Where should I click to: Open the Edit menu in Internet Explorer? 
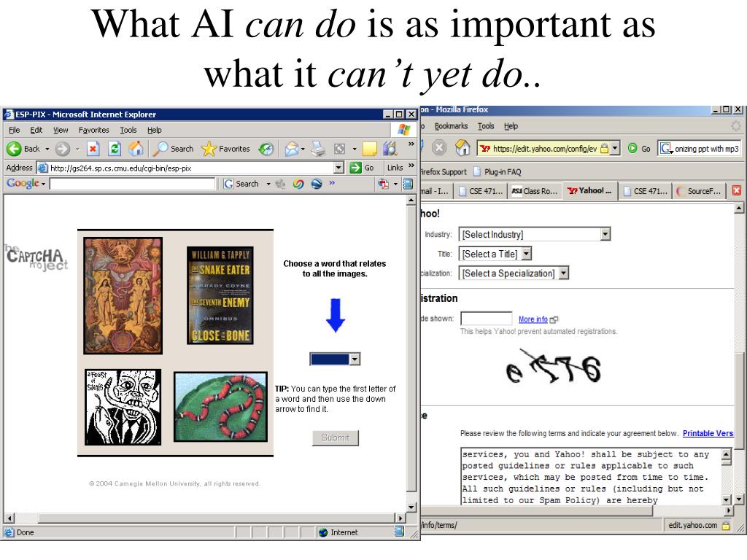36,130
